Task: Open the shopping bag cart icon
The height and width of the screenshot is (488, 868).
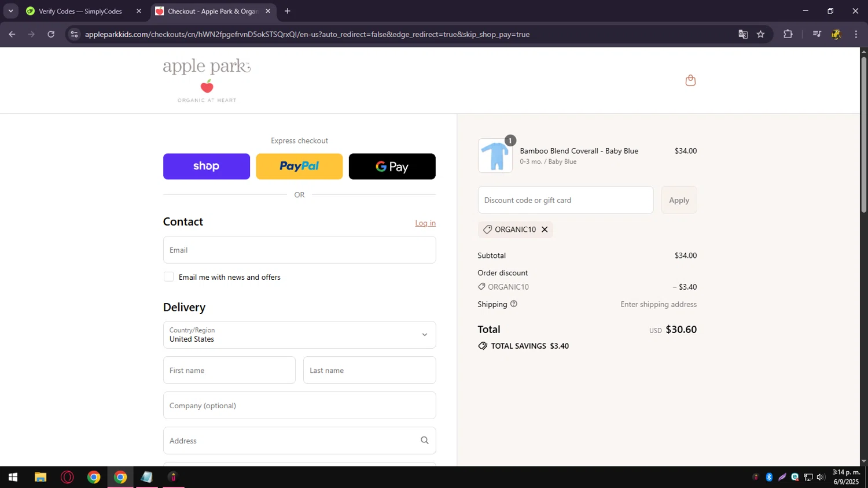Action: pyautogui.click(x=690, y=80)
